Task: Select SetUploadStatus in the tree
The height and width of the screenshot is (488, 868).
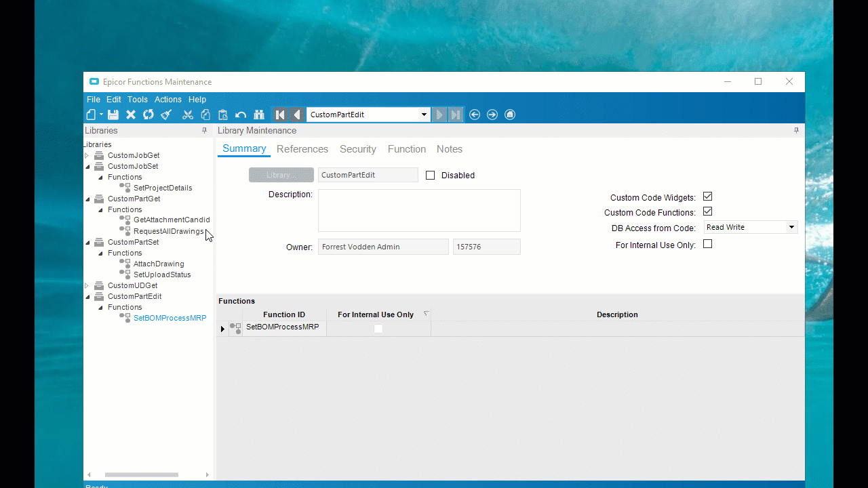Action: 162,274
